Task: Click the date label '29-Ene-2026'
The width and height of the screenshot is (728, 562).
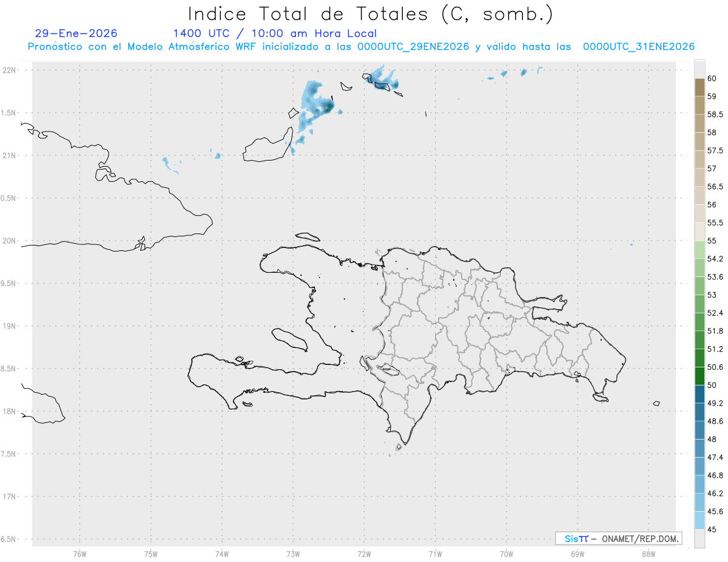Action: coord(76,33)
